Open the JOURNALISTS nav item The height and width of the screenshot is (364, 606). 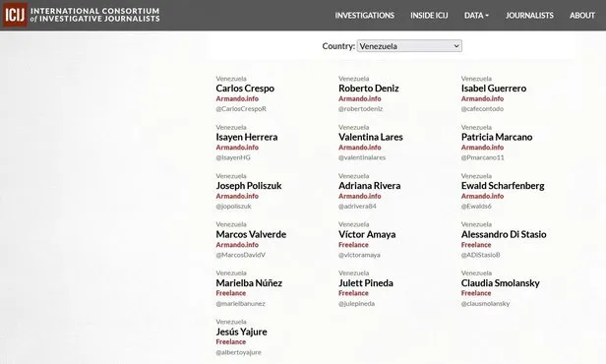529,16
